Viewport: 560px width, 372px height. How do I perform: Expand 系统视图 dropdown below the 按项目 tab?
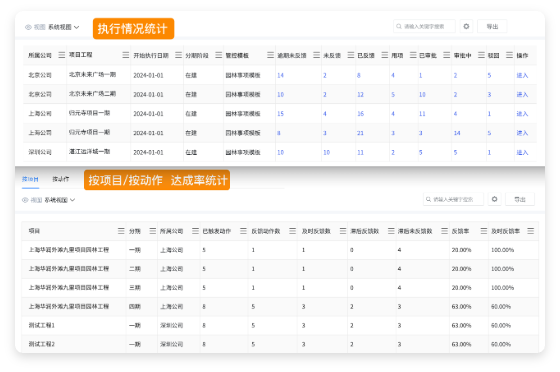point(60,200)
